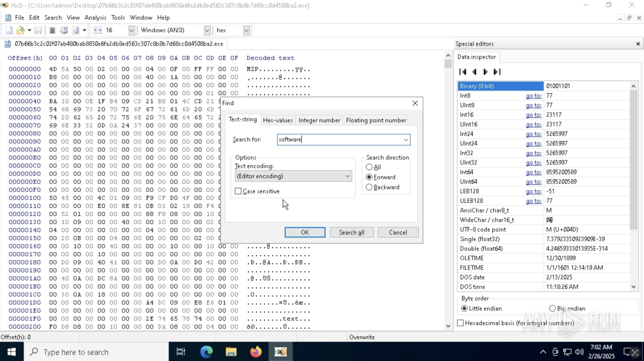Jump to last byte in Data inspector
The width and height of the screenshot is (644, 361).
497,72
